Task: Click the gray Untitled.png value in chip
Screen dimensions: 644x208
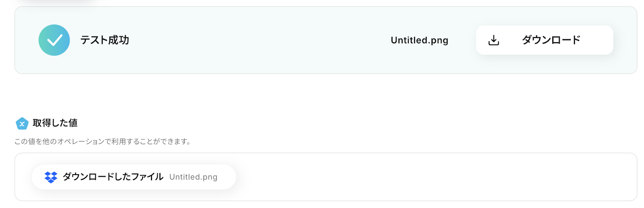Action: pyautogui.click(x=193, y=177)
